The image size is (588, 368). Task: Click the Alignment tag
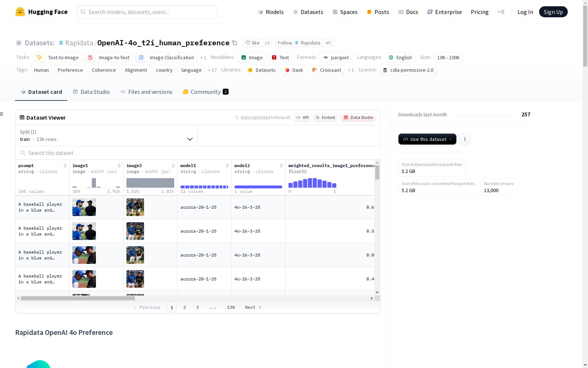[136, 70]
